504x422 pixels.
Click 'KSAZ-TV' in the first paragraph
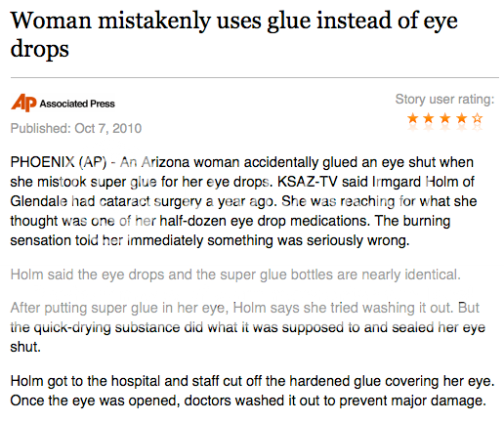308,182
